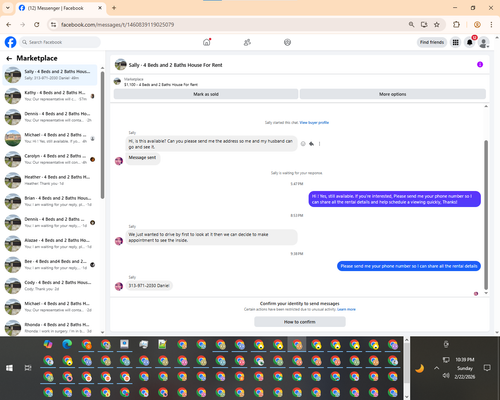This screenshot has height=400, width=500.
Task: Open the Chrome profile icon
Action: point(477,24)
